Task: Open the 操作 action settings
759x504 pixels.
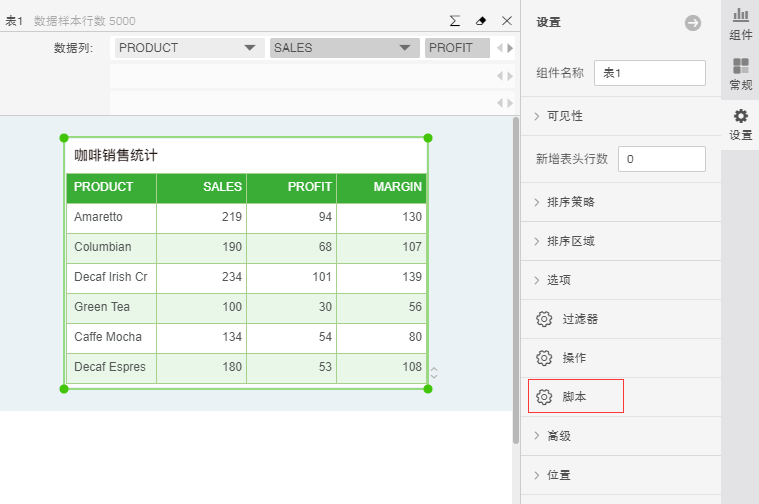Action: (574, 358)
